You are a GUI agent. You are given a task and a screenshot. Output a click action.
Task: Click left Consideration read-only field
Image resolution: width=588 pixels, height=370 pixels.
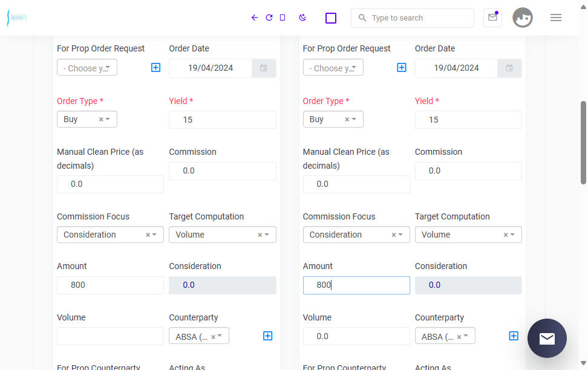[223, 285]
